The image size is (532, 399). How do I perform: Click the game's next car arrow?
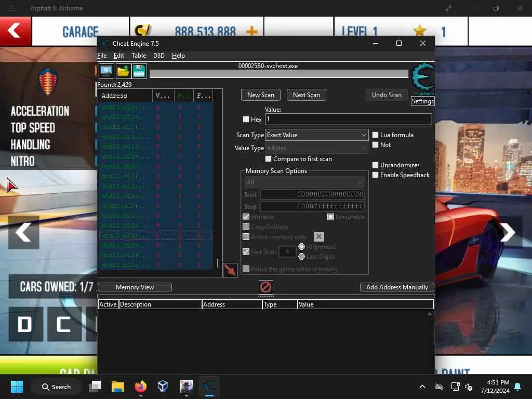[508, 232]
